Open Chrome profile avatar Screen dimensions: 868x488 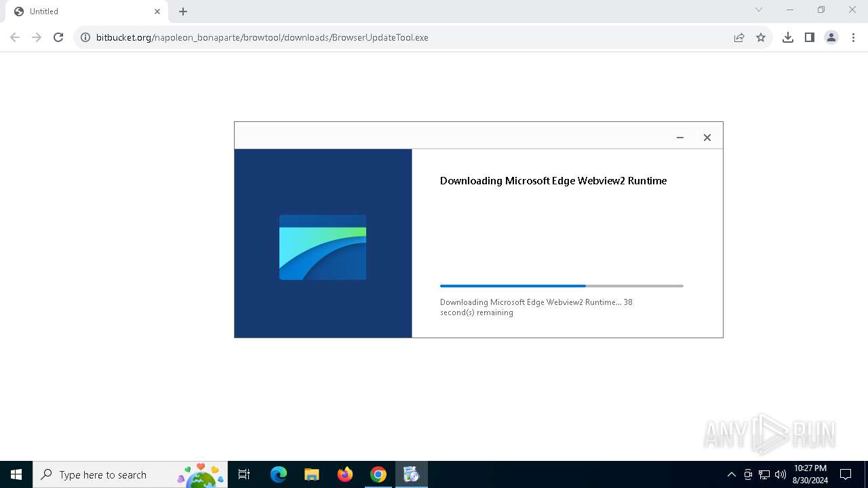(x=831, y=37)
